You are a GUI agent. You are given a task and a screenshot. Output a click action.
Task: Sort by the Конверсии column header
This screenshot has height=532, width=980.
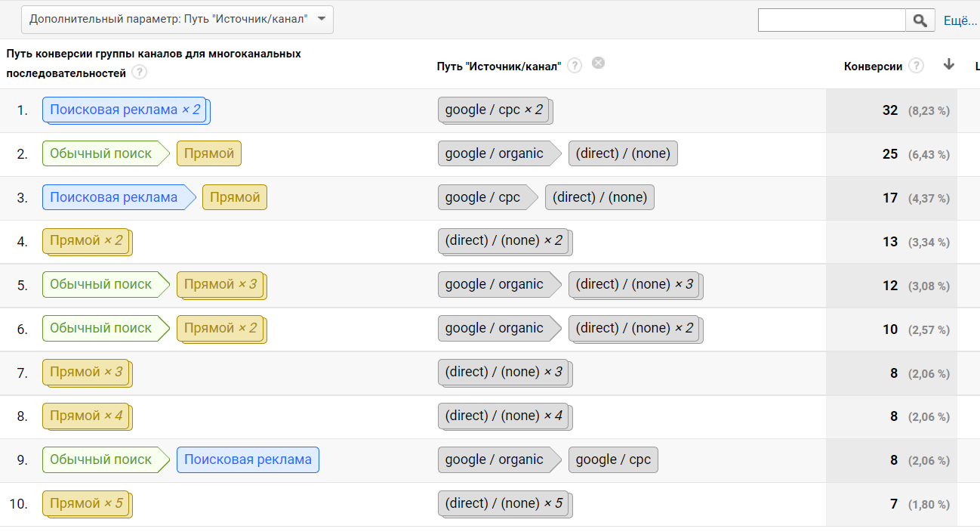873,66
